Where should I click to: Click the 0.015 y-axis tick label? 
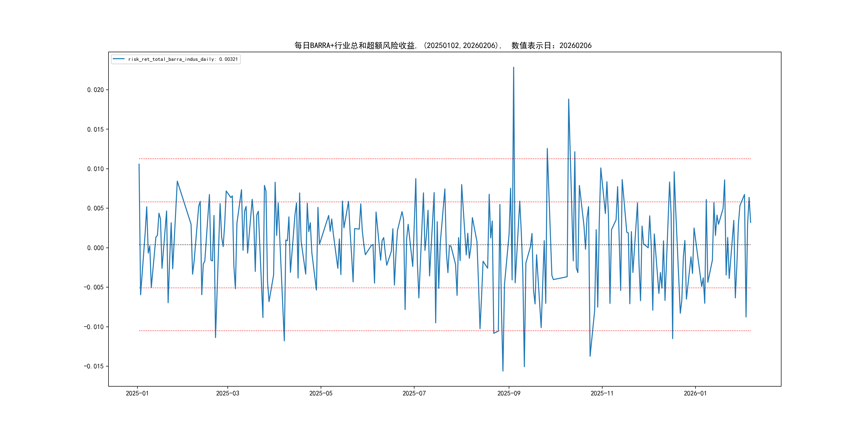click(95, 129)
